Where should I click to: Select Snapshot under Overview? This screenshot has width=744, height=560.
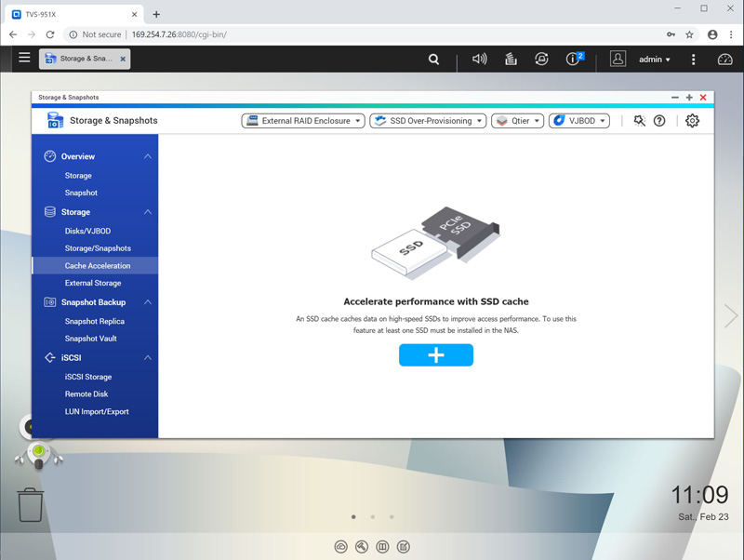(81, 193)
